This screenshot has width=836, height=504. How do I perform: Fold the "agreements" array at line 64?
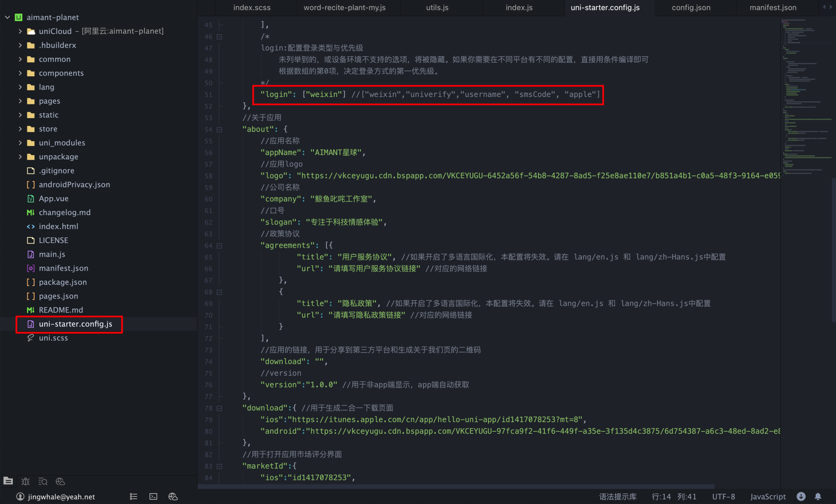point(219,245)
